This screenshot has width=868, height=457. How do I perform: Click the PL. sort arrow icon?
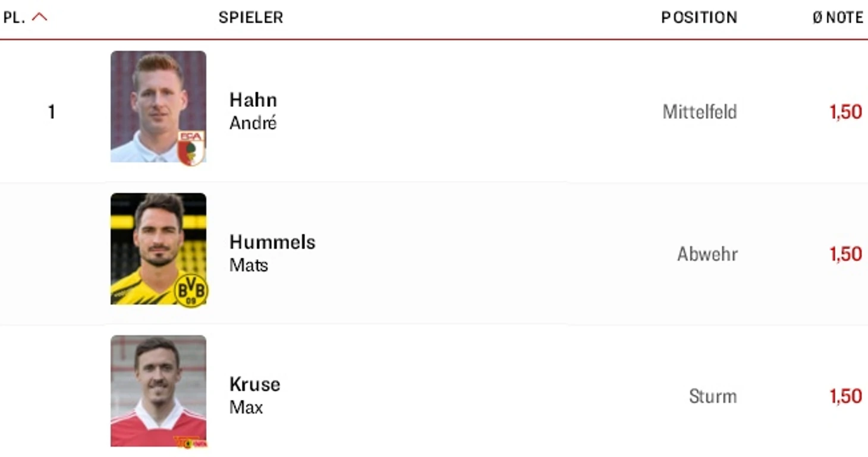pyautogui.click(x=39, y=17)
